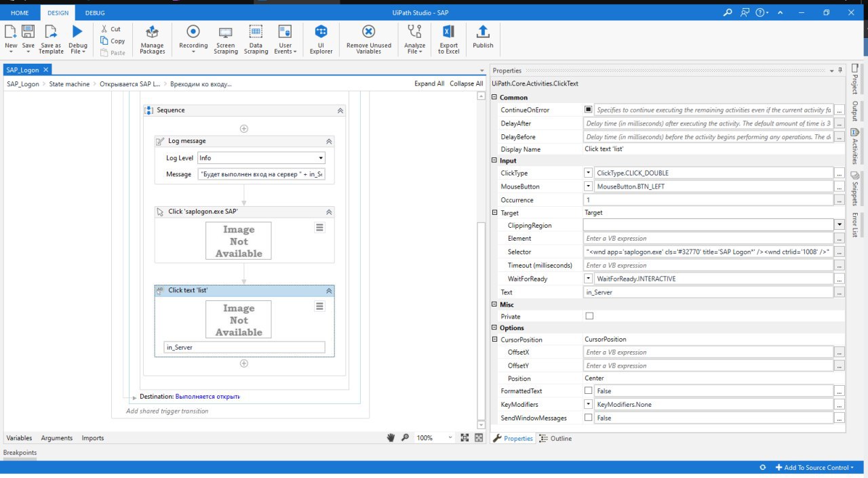Screen dimensions: 868x478
Task: Switch to the DEBUG ribbon tab
Action: (x=95, y=13)
